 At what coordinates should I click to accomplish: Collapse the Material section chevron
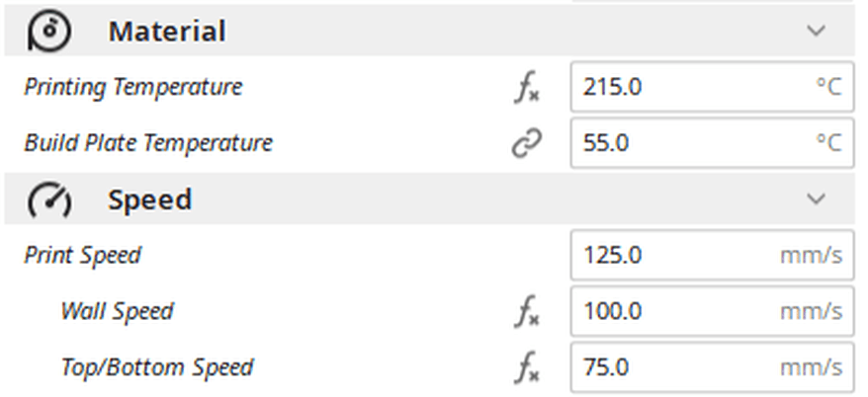click(816, 32)
